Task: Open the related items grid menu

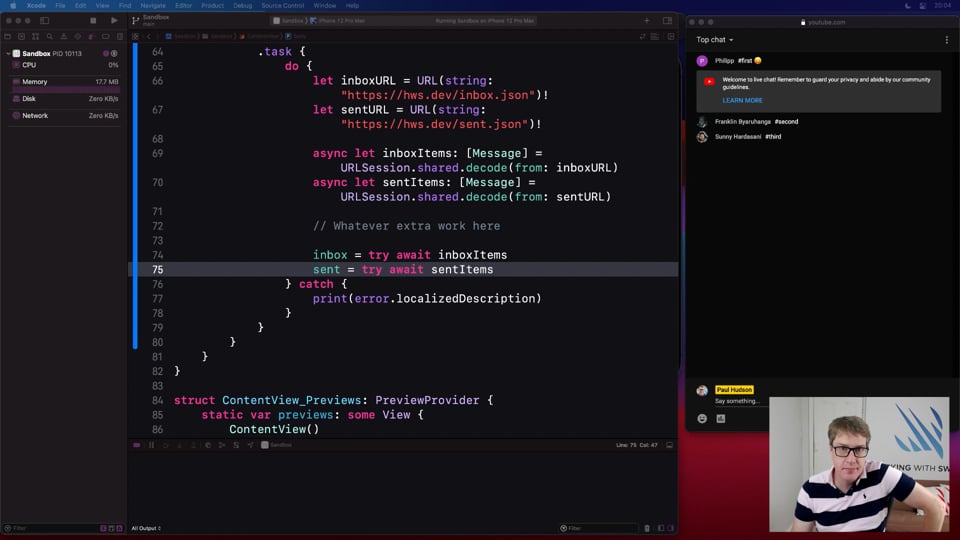Action: pos(136,37)
